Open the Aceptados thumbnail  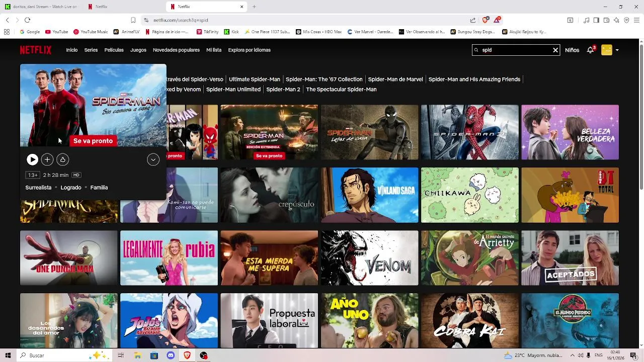pyautogui.click(x=570, y=258)
